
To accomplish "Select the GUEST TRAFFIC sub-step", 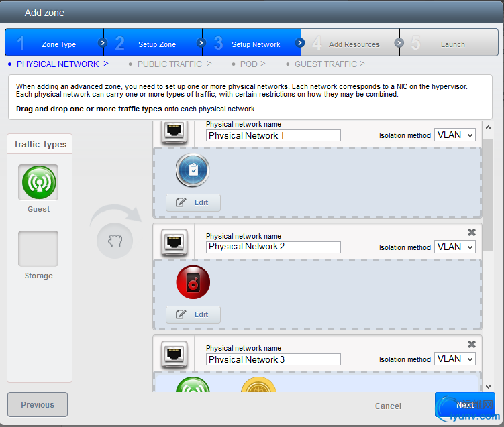I will [325, 64].
